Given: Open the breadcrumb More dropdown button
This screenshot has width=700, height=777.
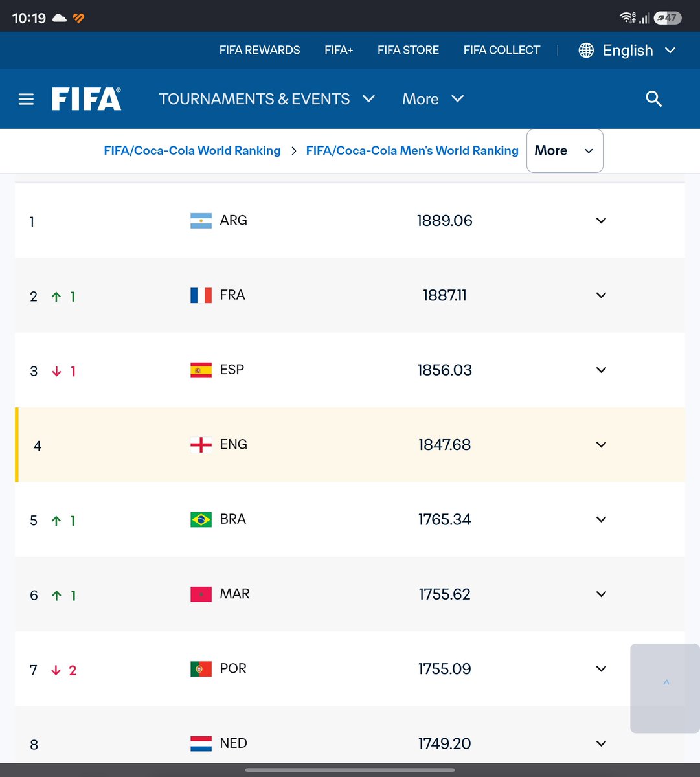Looking at the screenshot, I should point(565,151).
